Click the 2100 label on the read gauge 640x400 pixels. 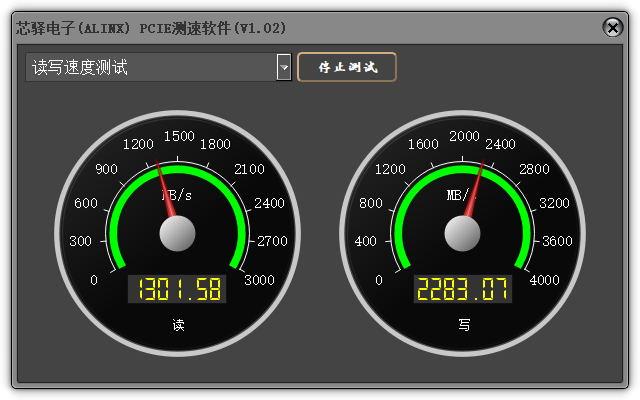pos(249,169)
